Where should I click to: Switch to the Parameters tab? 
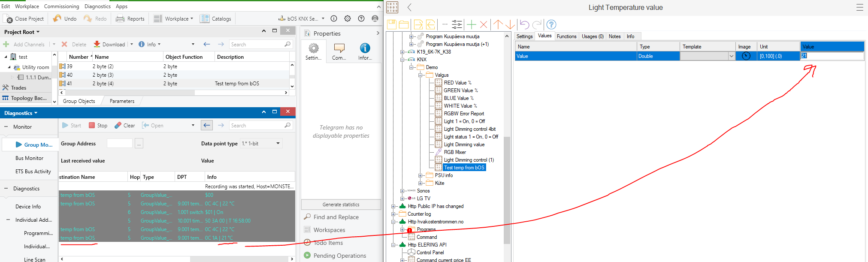click(x=122, y=101)
